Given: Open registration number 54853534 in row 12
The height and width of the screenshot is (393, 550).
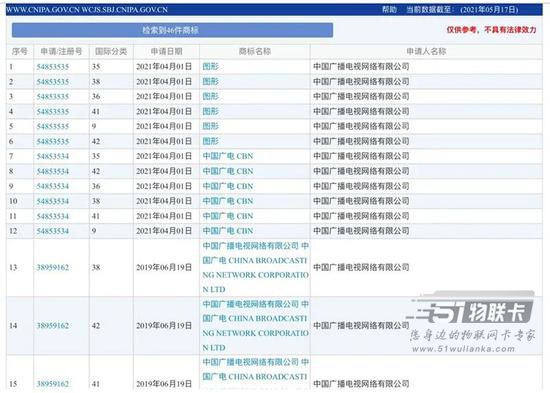Looking at the screenshot, I should [53, 231].
